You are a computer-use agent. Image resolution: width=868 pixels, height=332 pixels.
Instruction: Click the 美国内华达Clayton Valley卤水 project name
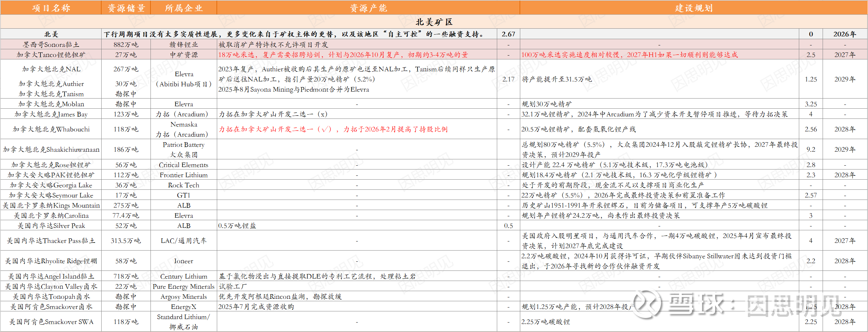click(x=51, y=286)
